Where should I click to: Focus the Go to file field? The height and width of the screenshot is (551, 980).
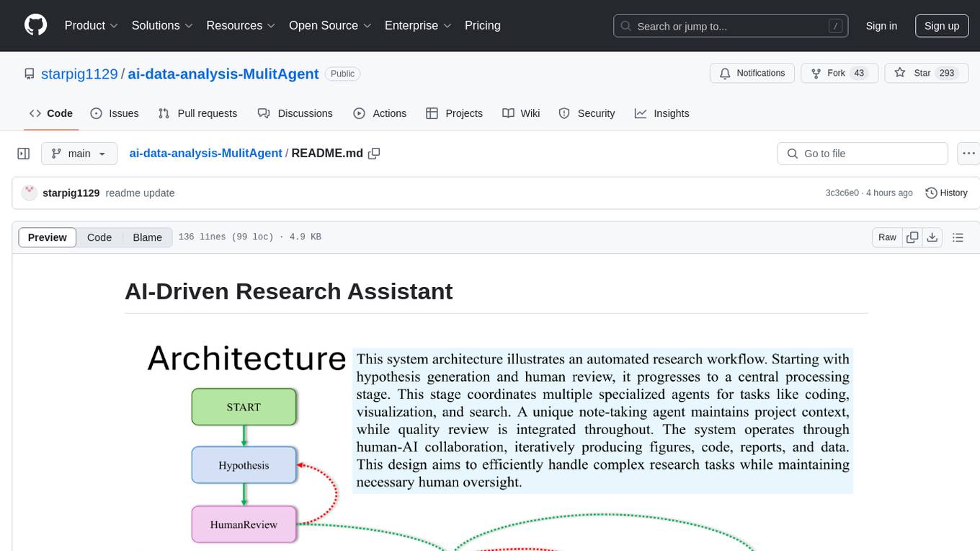[863, 154]
